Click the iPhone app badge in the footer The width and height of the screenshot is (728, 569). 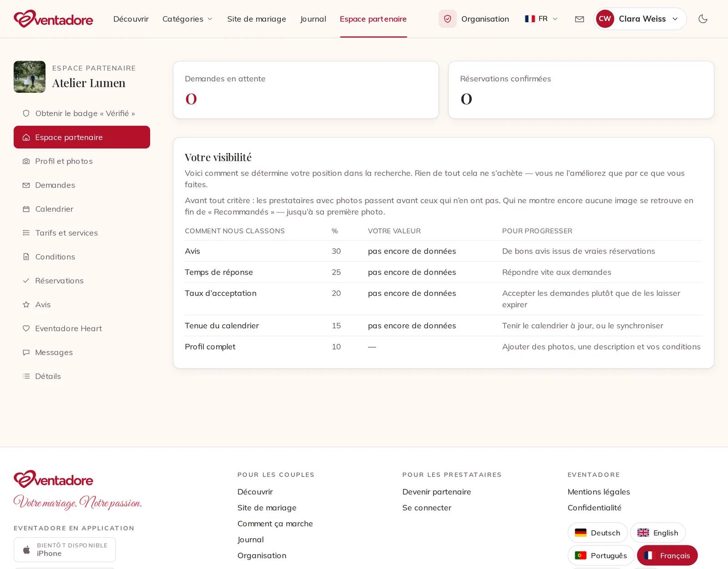point(65,549)
